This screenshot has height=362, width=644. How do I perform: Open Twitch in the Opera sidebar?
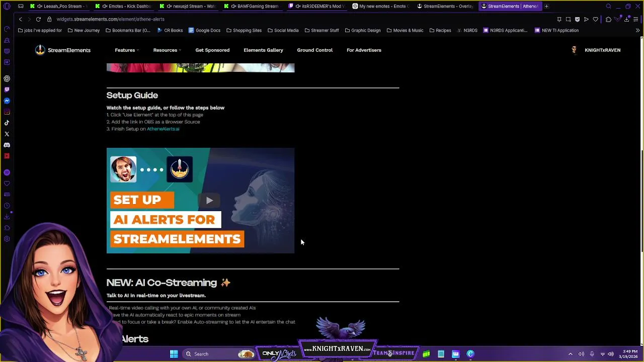click(x=7, y=89)
